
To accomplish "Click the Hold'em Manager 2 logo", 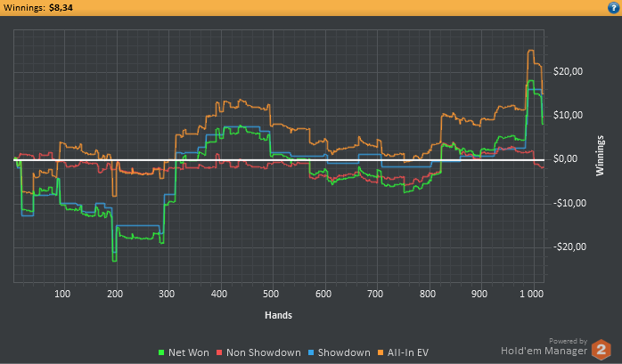I will (601, 350).
